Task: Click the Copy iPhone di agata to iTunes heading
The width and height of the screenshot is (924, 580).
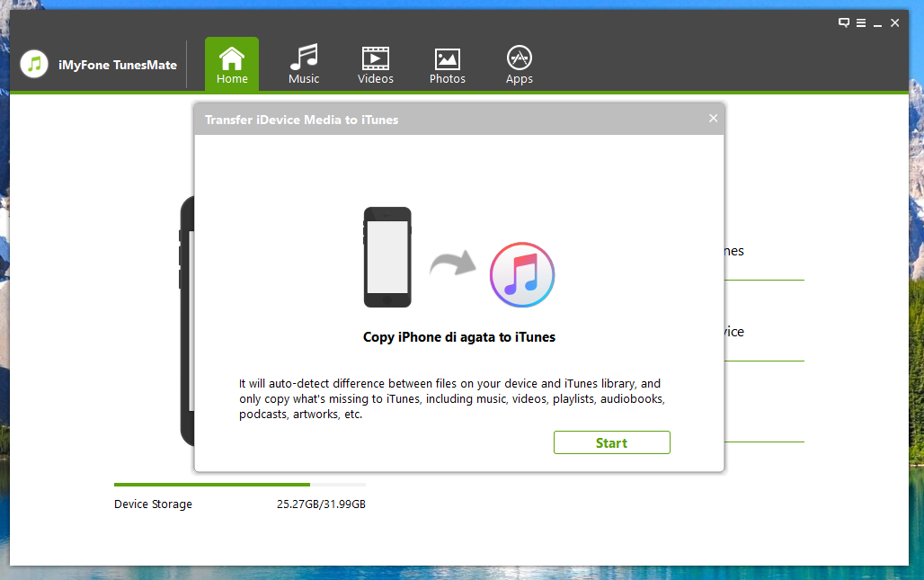Action: click(x=459, y=337)
